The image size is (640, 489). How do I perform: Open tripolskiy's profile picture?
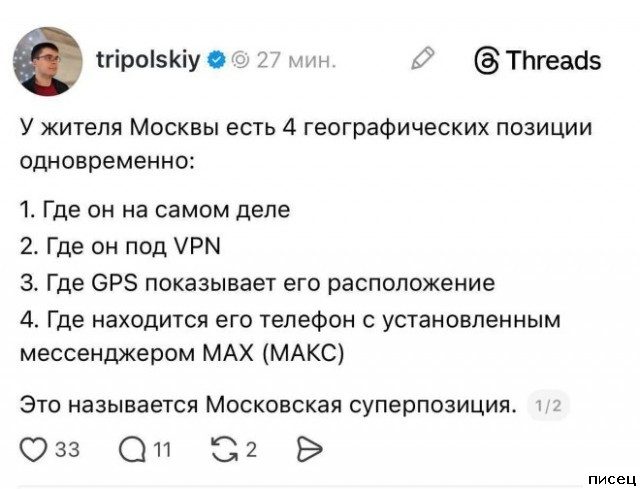click(x=47, y=61)
